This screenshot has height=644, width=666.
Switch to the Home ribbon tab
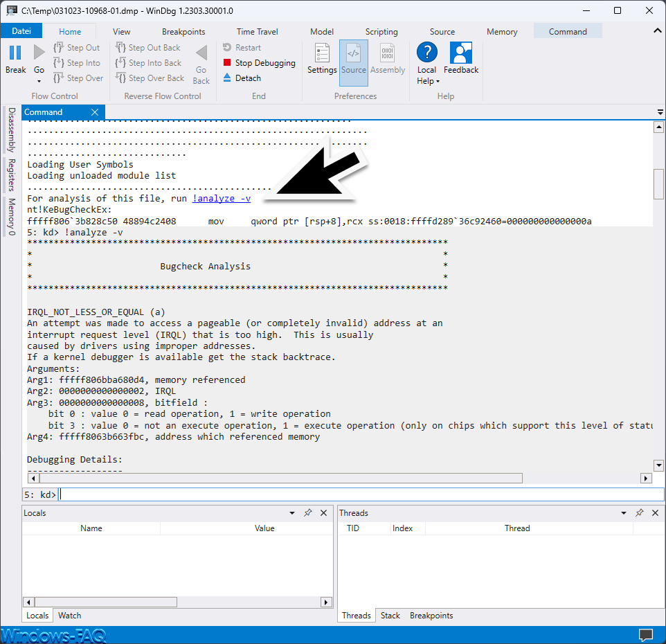point(70,31)
